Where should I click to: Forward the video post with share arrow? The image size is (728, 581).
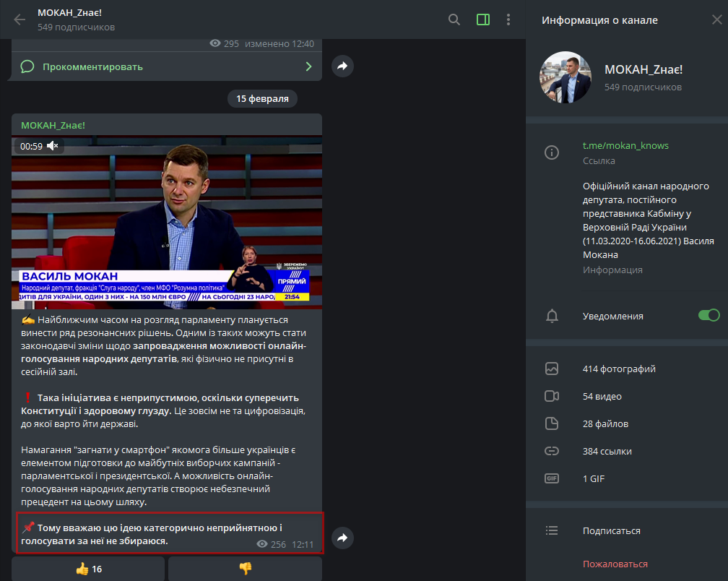pyautogui.click(x=342, y=538)
